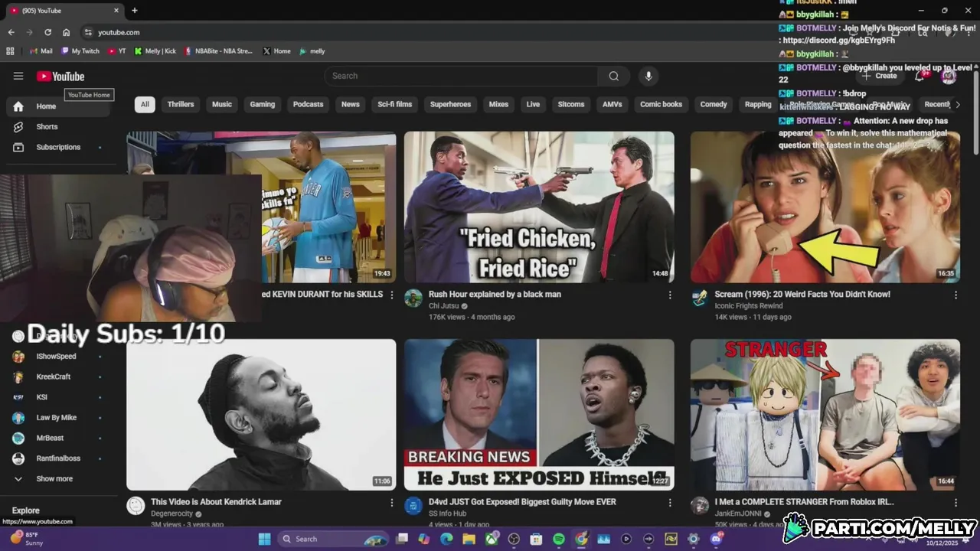Select the Comic books filter chip
This screenshot has width=980, height=551.
coord(661,104)
